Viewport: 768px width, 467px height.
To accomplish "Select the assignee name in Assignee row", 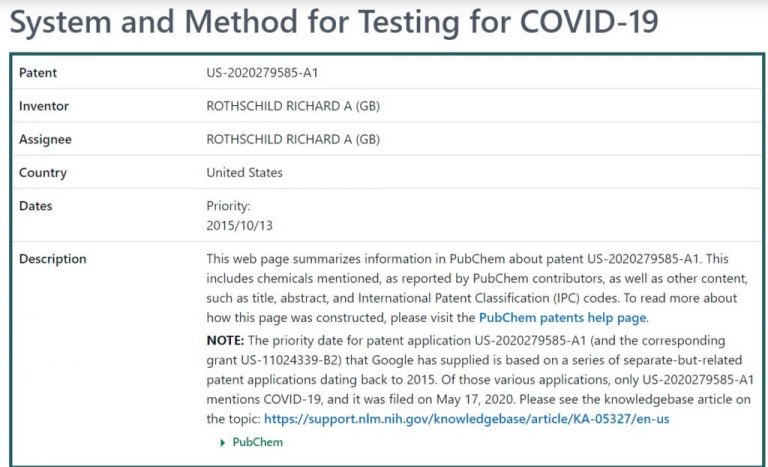I will [293, 139].
